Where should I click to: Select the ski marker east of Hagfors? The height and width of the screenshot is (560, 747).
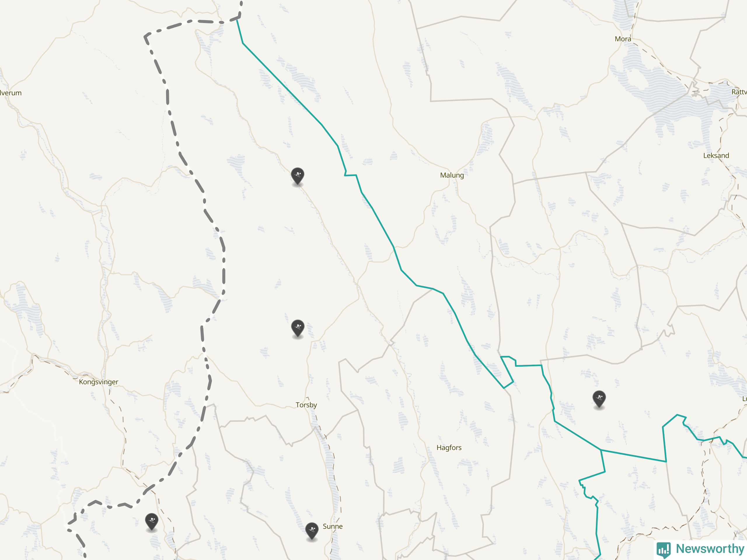click(x=599, y=399)
